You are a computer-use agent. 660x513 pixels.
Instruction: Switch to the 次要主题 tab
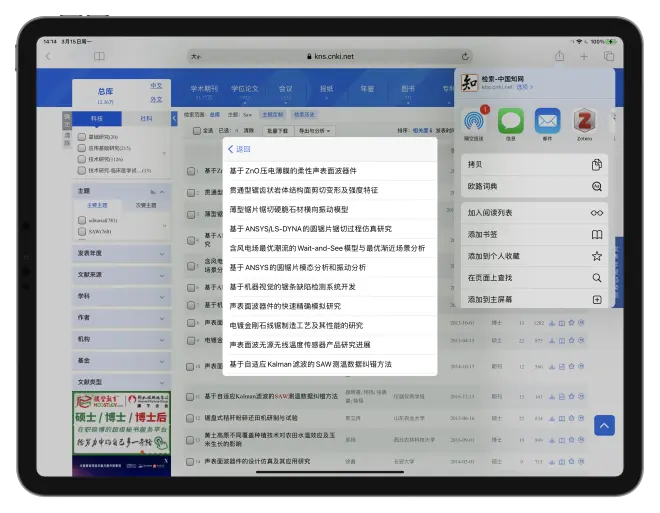[146, 205]
